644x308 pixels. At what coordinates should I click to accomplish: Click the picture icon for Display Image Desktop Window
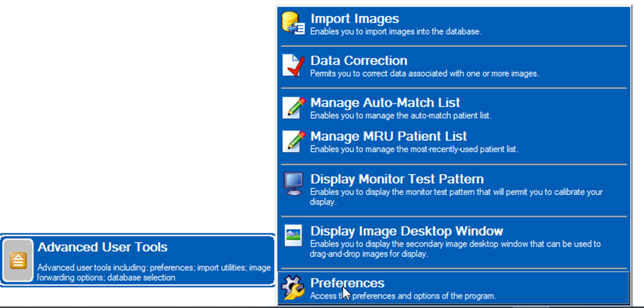(x=293, y=235)
